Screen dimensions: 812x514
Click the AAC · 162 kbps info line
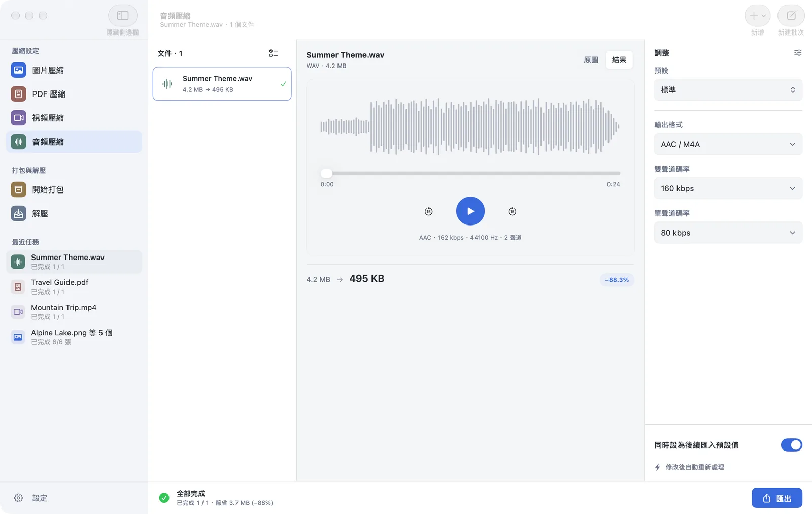[470, 238]
